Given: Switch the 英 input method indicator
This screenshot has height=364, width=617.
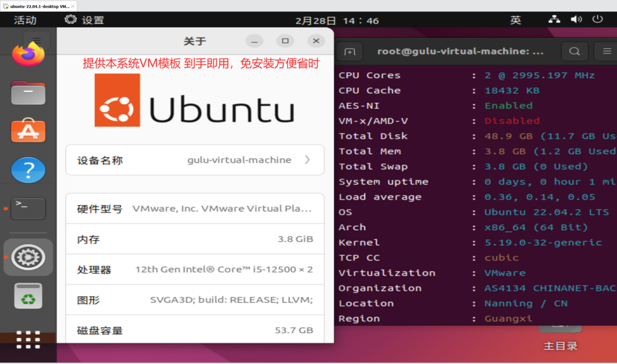Looking at the screenshot, I should (x=516, y=20).
